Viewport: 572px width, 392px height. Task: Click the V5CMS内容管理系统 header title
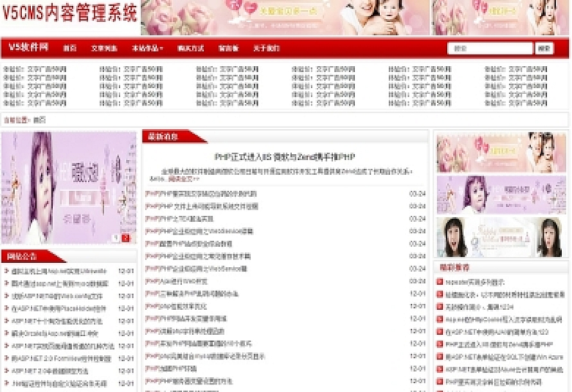point(69,13)
